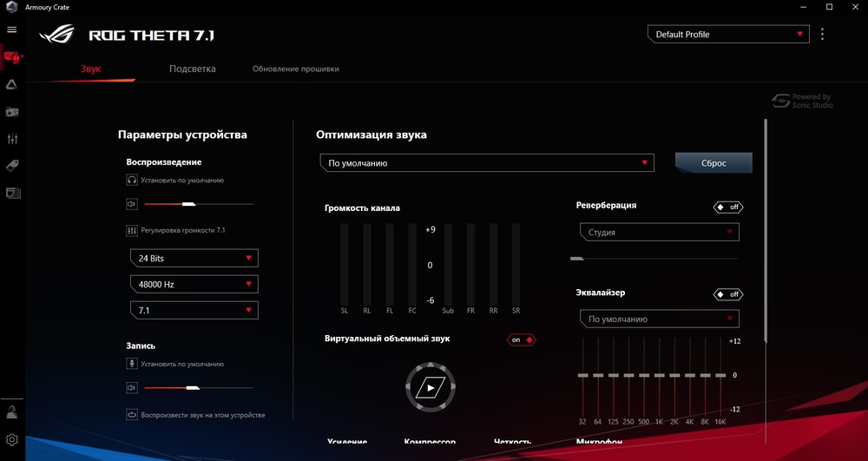The height and width of the screenshot is (461, 868).
Task: Click the SR channel volume bar
Action: tap(516, 263)
